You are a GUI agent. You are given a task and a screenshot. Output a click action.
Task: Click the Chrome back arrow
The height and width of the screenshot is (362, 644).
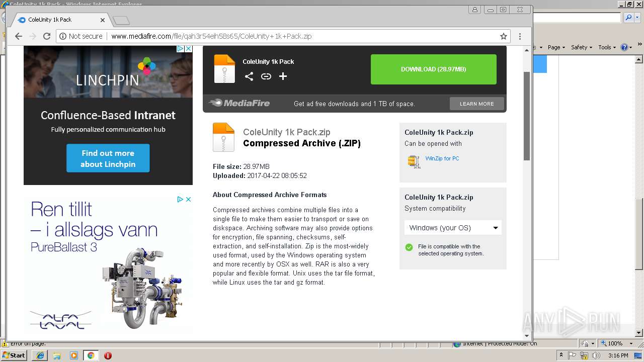[x=19, y=36]
